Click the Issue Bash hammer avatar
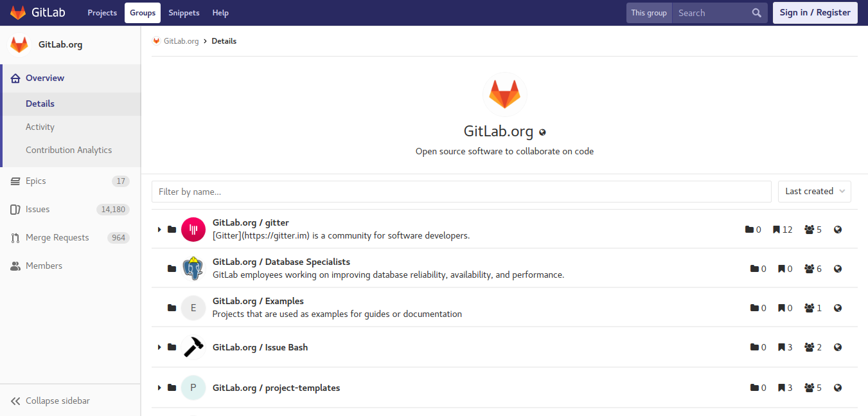 [193, 347]
